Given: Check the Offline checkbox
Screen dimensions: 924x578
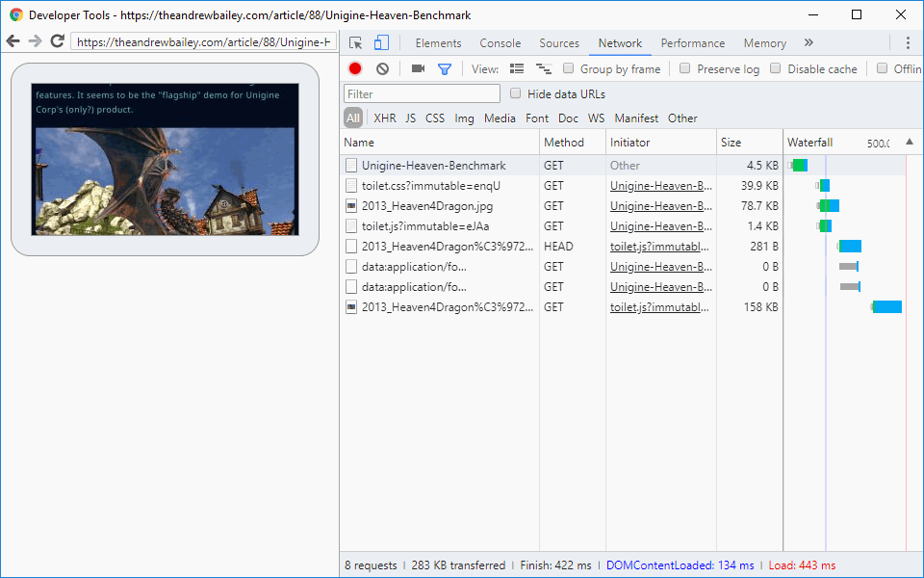Looking at the screenshot, I should pos(882,68).
